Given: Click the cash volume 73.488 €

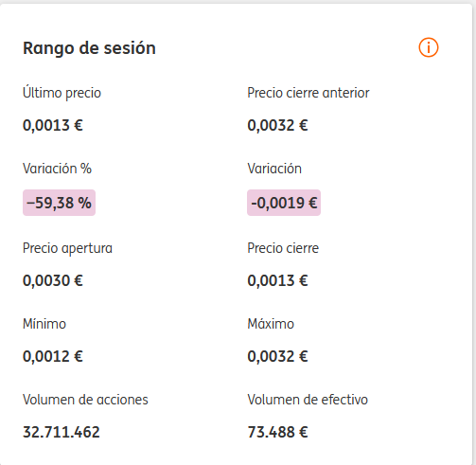Looking at the screenshot, I should click(x=277, y=432).
